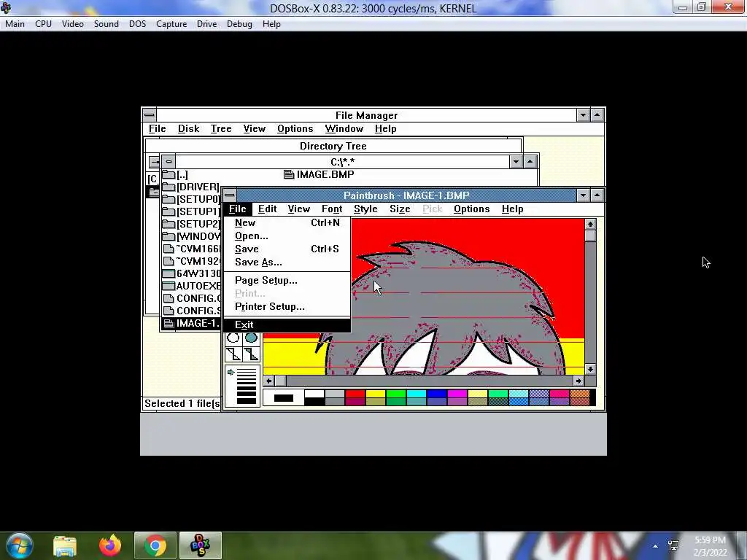Open the [DRIVER] folder

(x=191, y=187)
